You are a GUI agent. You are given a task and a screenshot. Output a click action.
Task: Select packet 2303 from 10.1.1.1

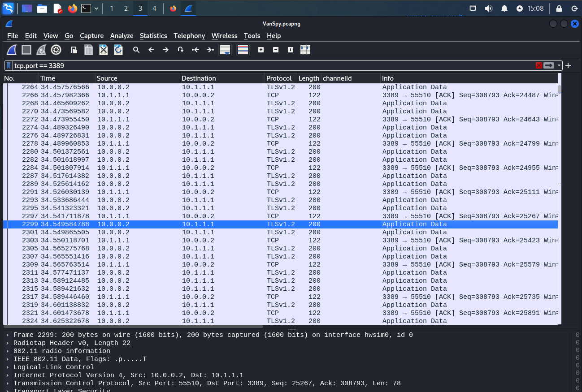[x=280, y=241]
